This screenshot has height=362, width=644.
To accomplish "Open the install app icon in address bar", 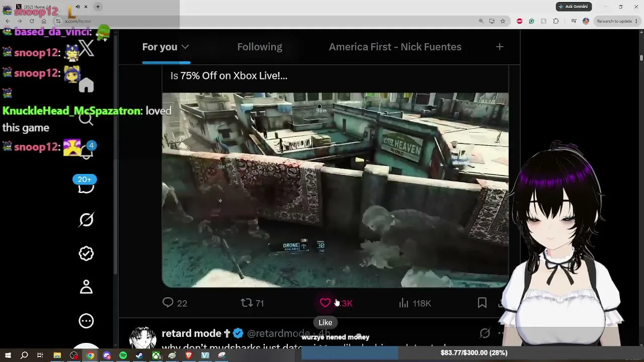I will pos(492,21).
